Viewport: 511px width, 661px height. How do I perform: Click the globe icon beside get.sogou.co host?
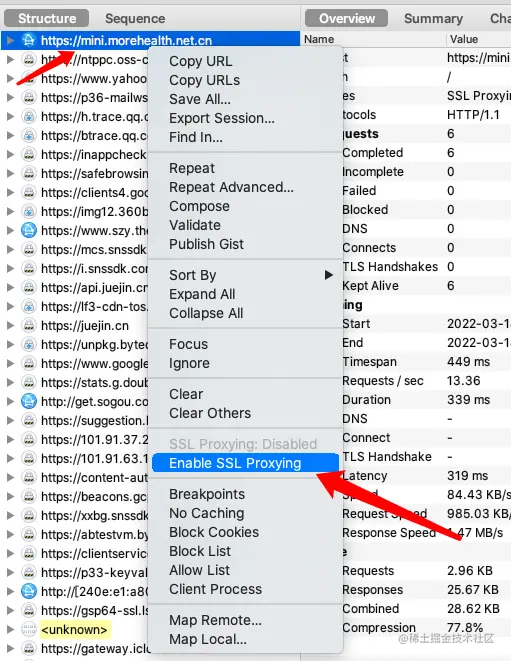[29, 401]
